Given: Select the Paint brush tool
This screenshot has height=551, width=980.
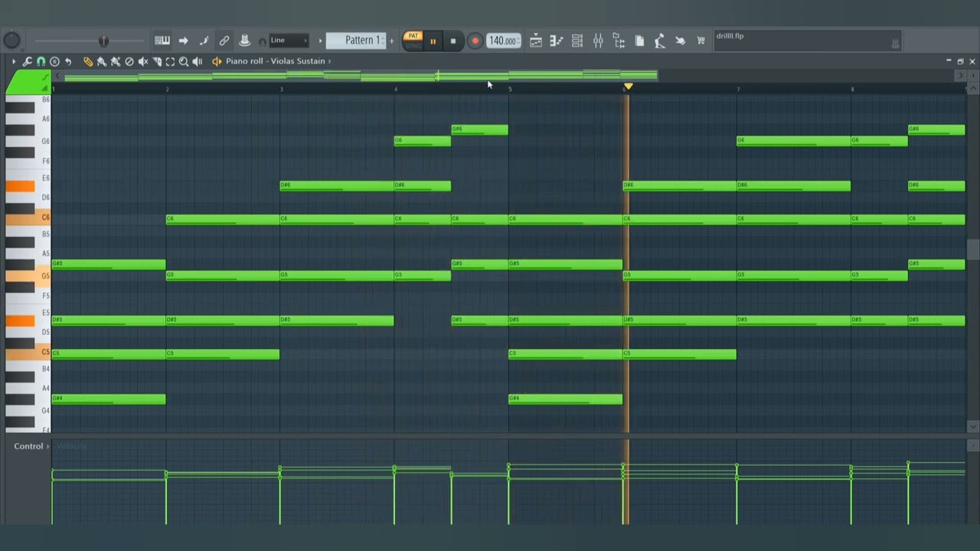Looking at the screenshot, I should coord(102,61).
